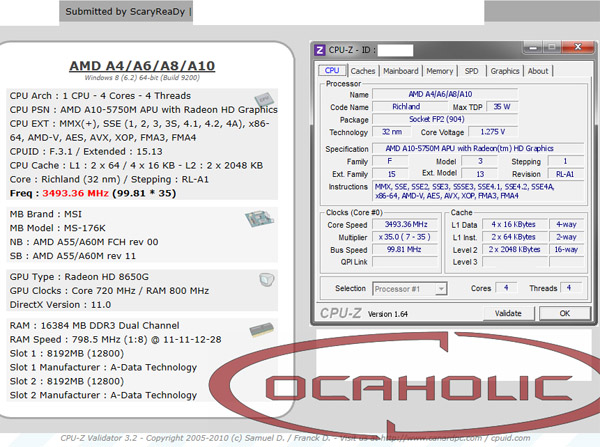The image size is (600, 447).
Task: Click the Level 2 value 2 x 2048 KBytes
Action: (514, 250)
